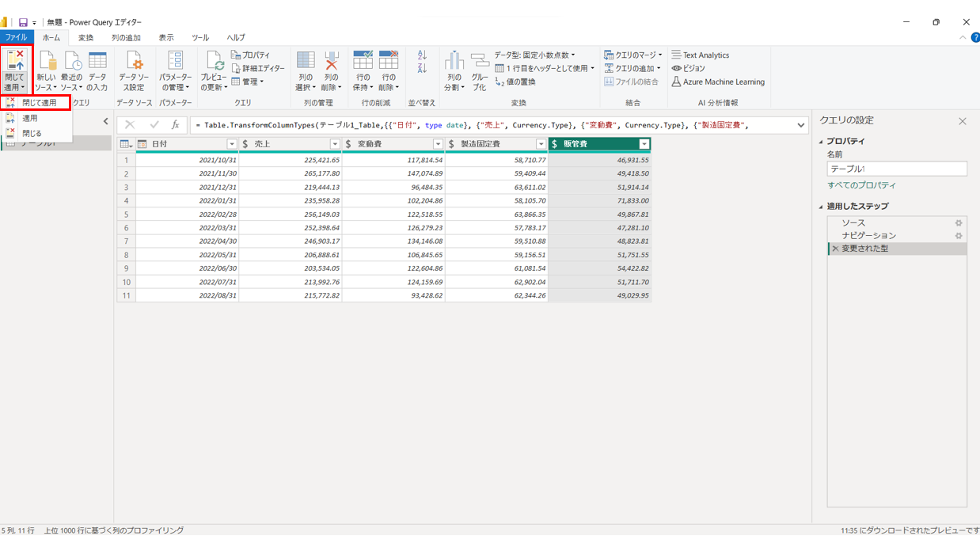Sort ascending with the A-Z icon
Image resolution: width=980 pixels, height=551 pixels.
(422, 55)
